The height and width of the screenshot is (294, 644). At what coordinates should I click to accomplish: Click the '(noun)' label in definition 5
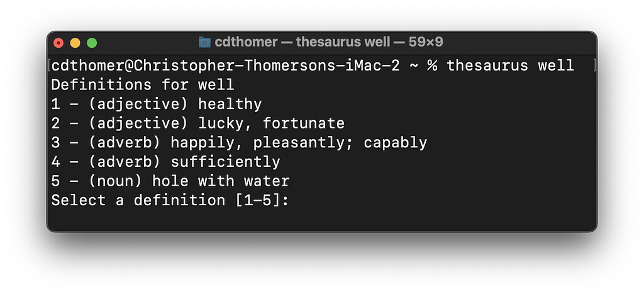(x=118, y=181)
